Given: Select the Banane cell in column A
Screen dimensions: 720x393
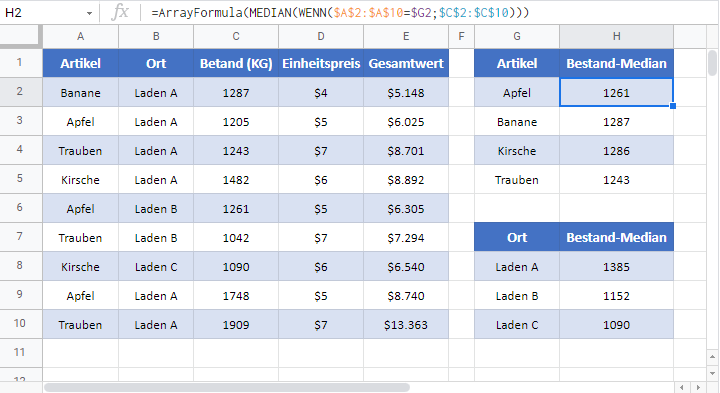Looking at the screenshot, I should (80, 93).
